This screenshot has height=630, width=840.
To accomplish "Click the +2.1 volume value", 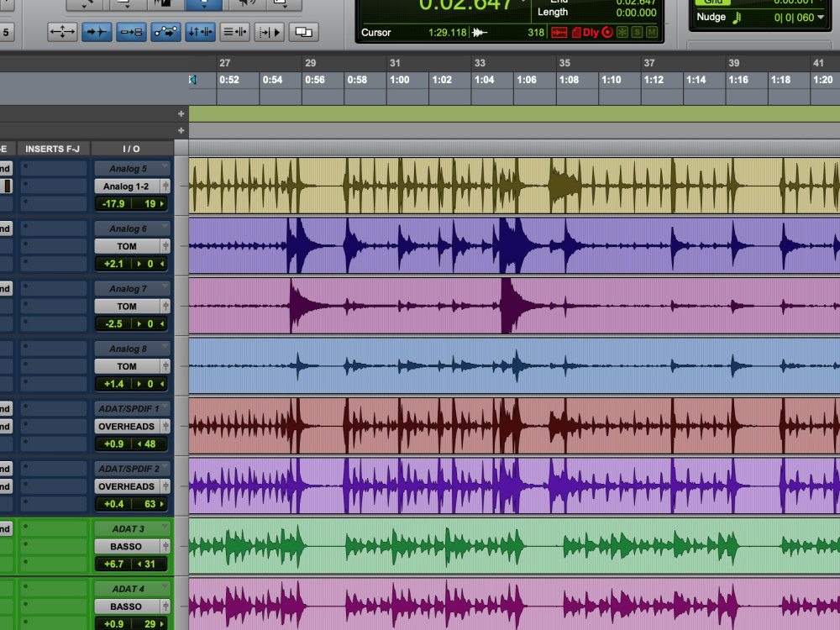I will pos(113,264).
